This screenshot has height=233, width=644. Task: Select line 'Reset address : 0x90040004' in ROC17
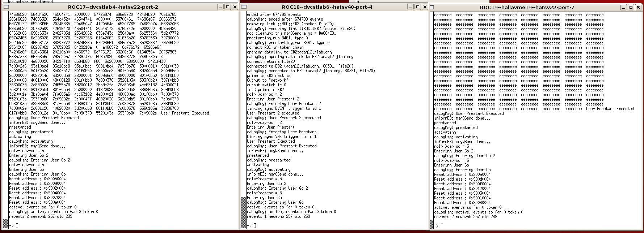coord(37,193)
